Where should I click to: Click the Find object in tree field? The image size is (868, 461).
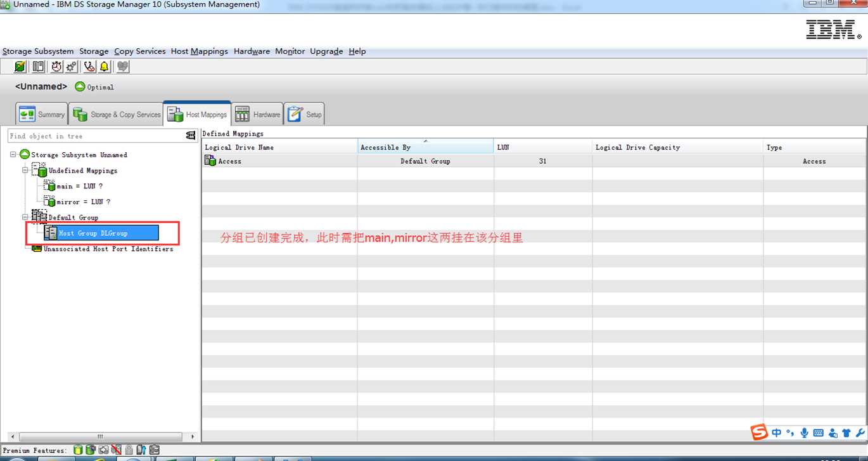click(x=96, y=136)
